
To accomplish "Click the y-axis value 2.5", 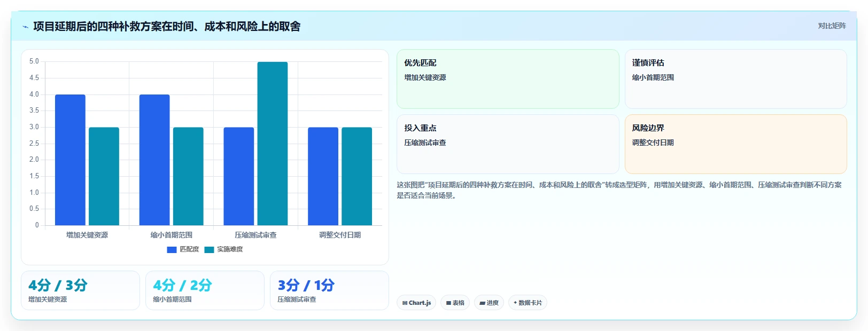I will coord(34,143).
